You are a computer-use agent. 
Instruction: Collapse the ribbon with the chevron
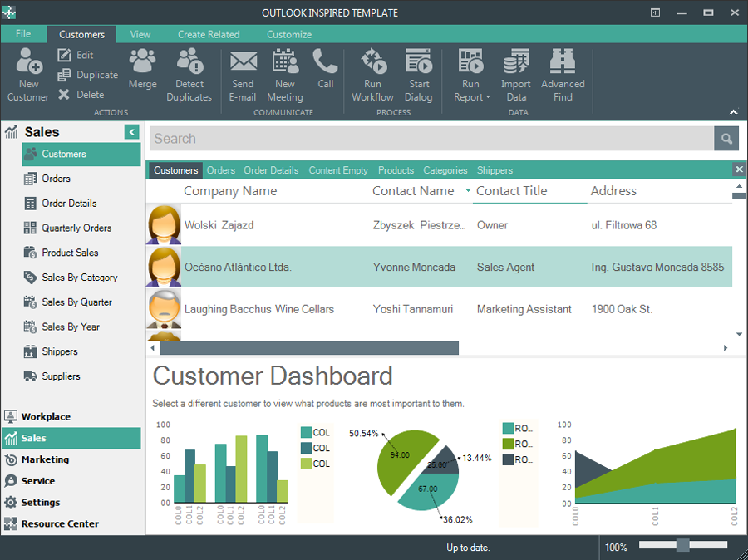[733, 112]
